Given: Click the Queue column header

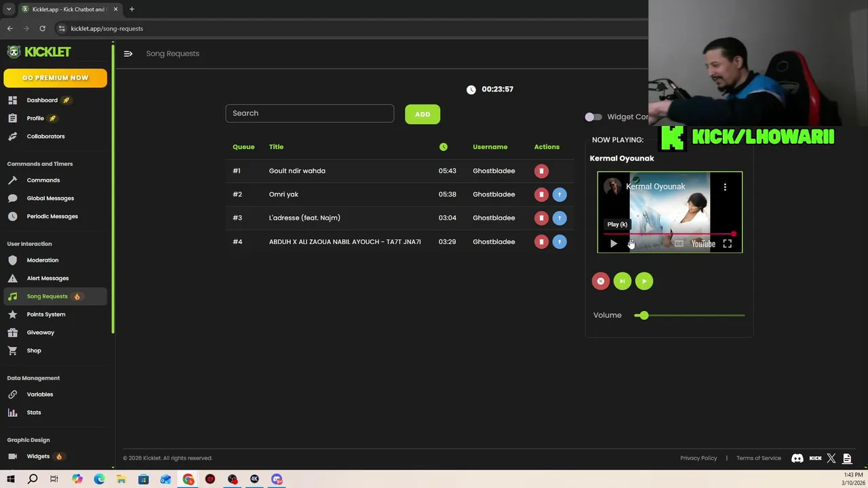Looking at the screenshot, I should [x=243, y=147].
